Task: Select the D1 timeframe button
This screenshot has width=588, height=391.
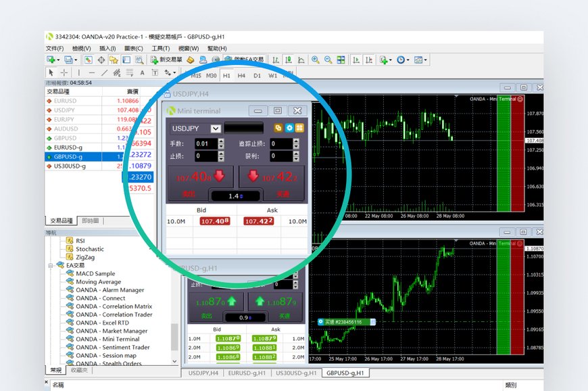Action: pos(257,76)
